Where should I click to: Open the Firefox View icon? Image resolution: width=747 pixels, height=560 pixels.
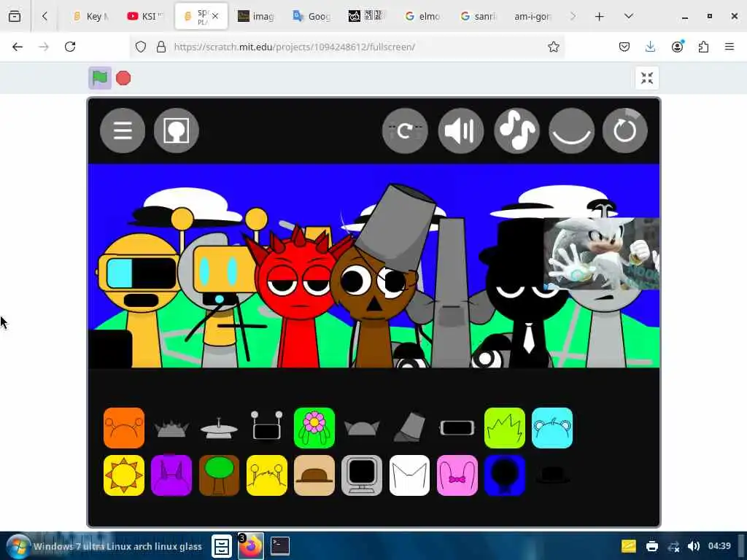click(15, 16)
